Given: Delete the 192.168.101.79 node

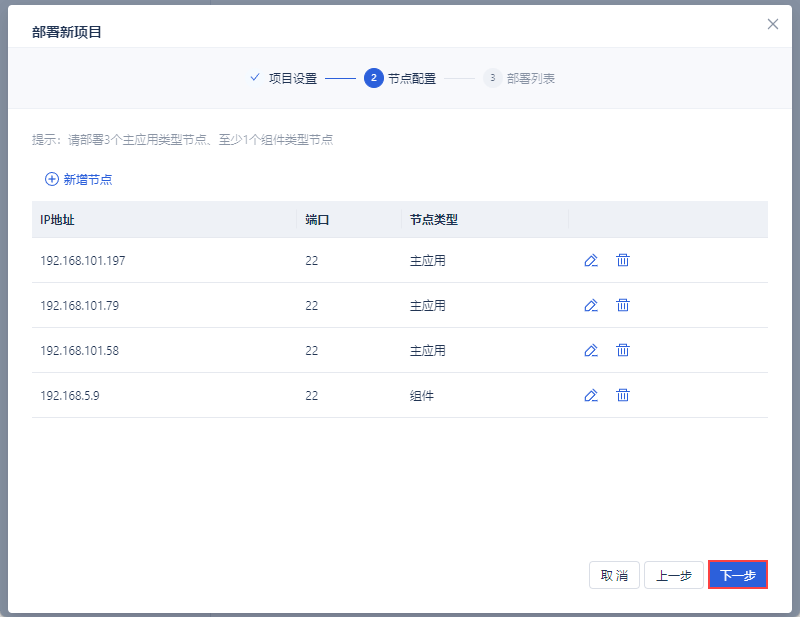Looking at the screenshot, I should (x=622, y=305).
